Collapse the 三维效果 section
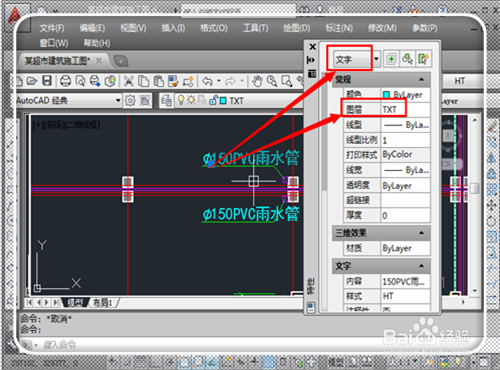The height and width of the screenshot is (370, 500). point(421,232)
